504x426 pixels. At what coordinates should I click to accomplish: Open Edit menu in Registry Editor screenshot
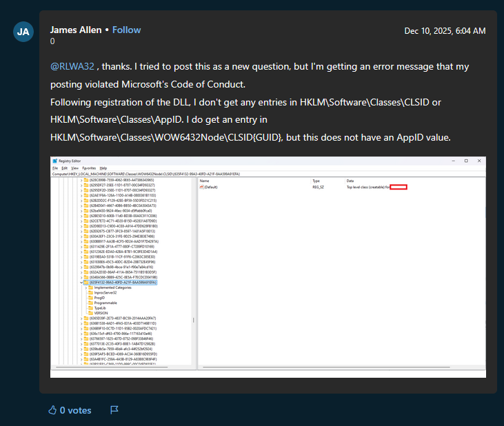[x=65, y=168]
